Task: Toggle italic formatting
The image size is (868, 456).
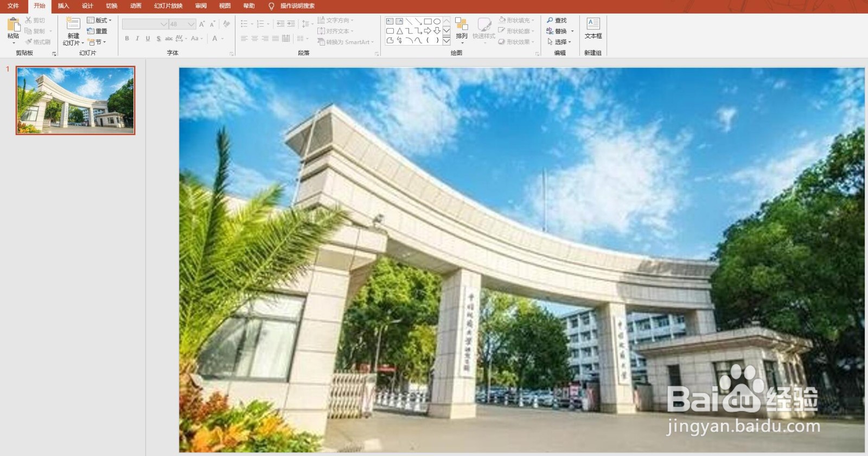Action: pyautogui.click(x=137, y=38)
